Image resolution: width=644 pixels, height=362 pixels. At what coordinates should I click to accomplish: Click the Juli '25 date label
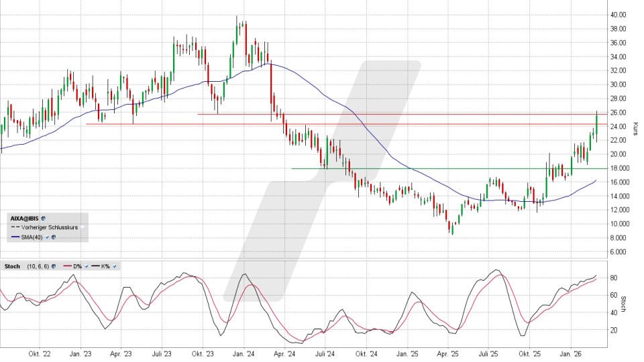pos(488,354)
